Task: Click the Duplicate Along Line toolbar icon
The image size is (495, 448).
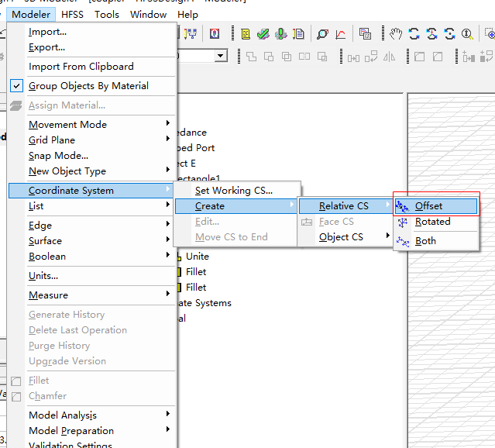Action: [469, 57]
